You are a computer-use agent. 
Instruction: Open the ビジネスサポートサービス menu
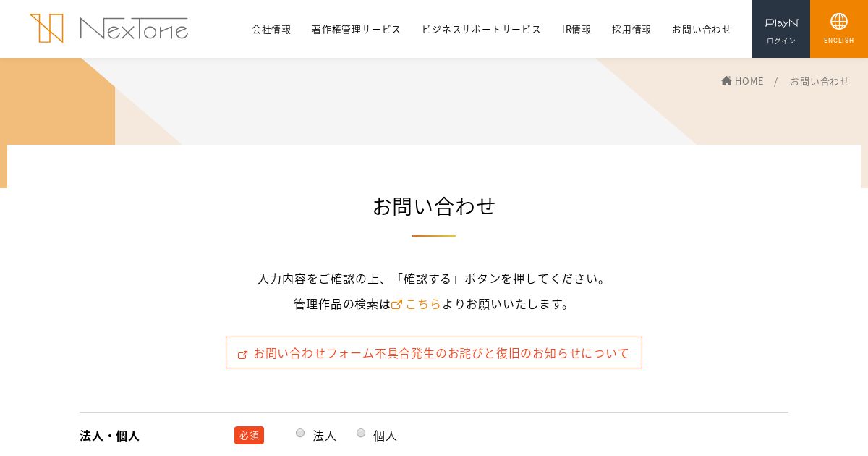[481, 29]
